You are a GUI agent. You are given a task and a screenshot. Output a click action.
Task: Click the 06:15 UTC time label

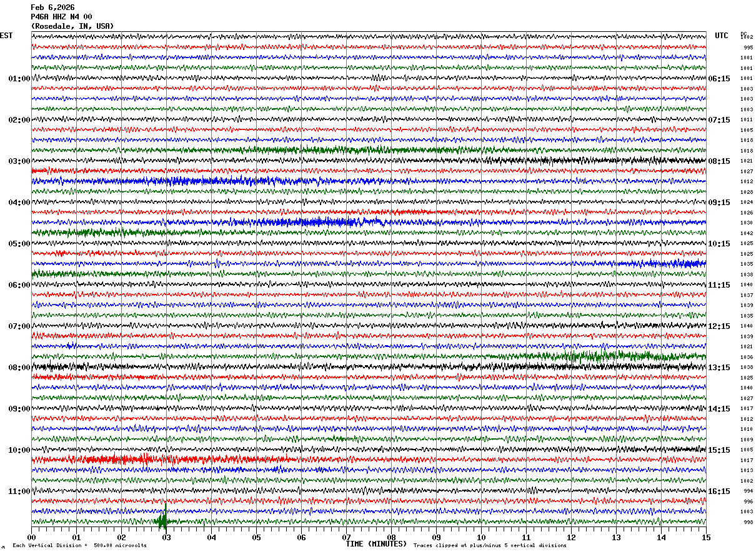pyautogui.click(x=720, y=79)
